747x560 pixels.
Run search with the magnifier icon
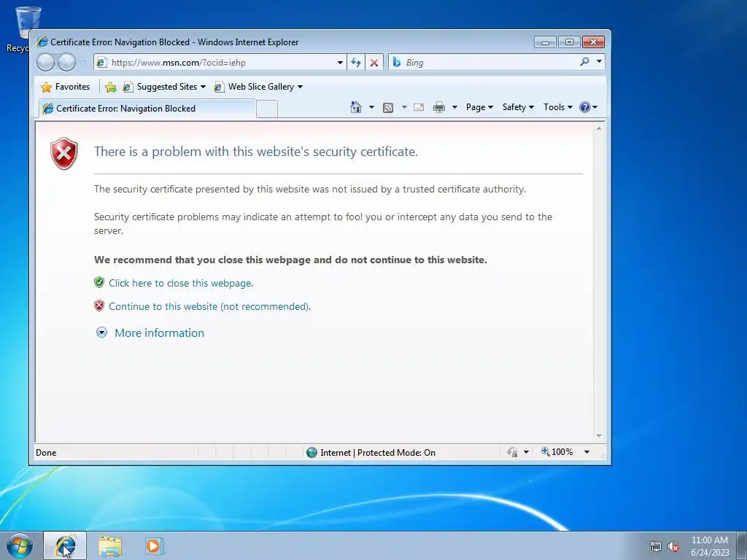pos(584,62)
